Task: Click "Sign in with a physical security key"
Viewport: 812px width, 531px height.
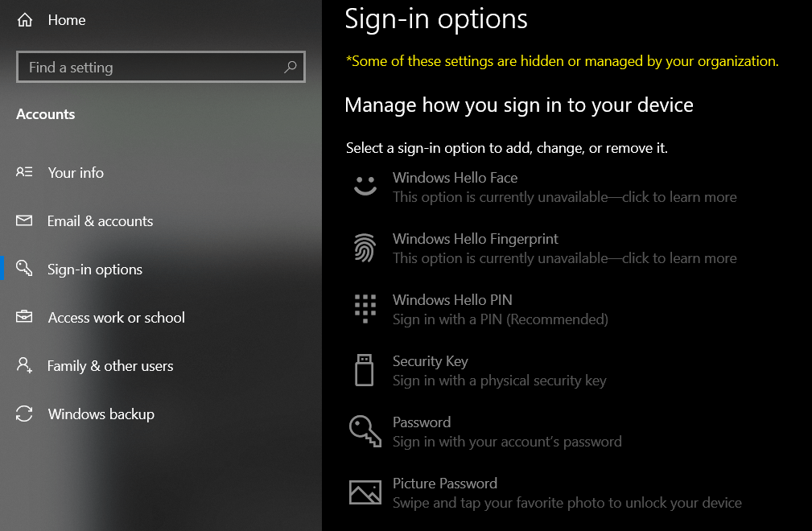Action: click(x=499, y=381)
